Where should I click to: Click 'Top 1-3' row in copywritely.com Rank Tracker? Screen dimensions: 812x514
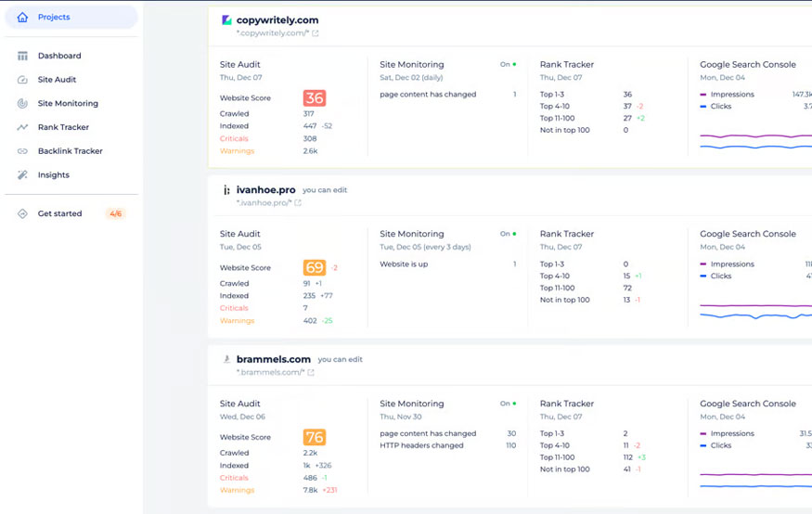click(x=586, y=95)
